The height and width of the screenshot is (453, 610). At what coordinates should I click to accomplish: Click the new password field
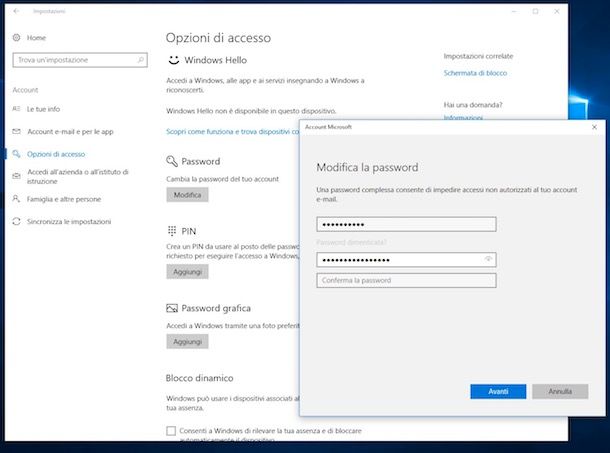tap(406, 260)
